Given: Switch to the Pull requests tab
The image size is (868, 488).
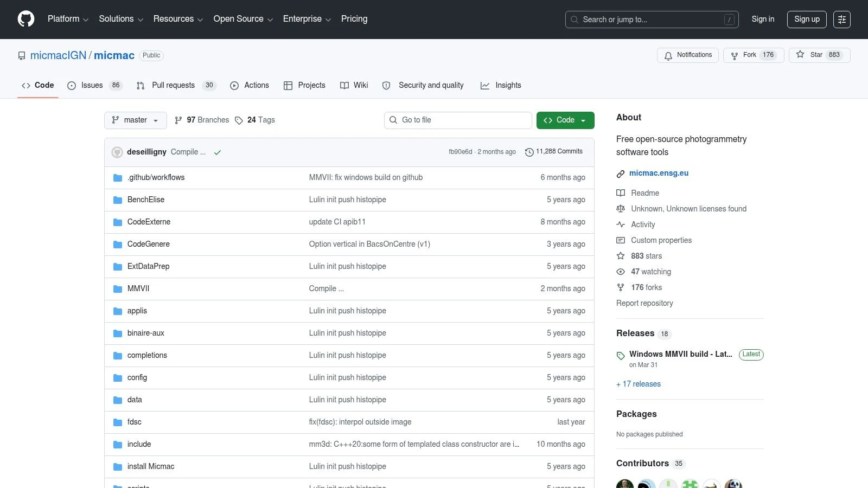Looking at the screenshot, I should [176, 85].
